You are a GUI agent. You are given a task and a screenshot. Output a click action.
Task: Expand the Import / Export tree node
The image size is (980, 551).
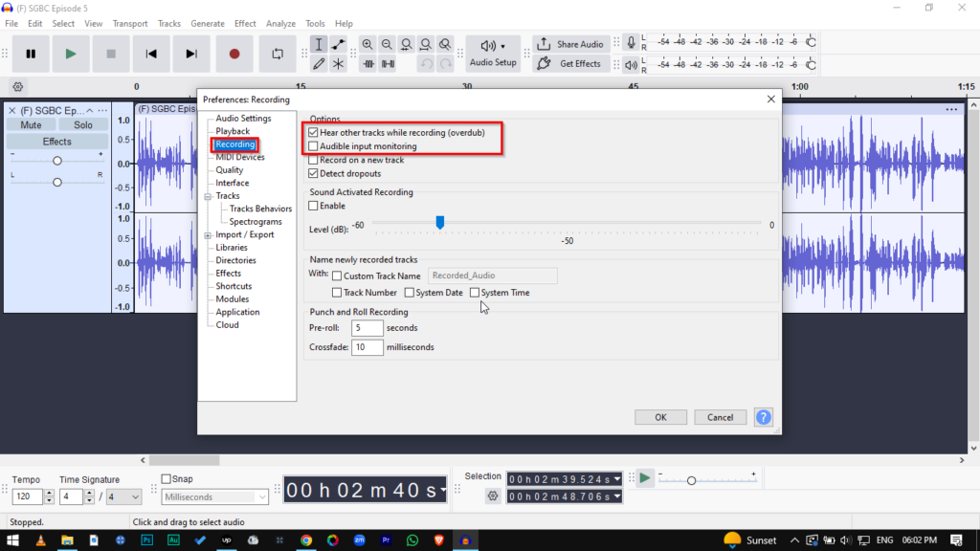click(x=208, y=234)
